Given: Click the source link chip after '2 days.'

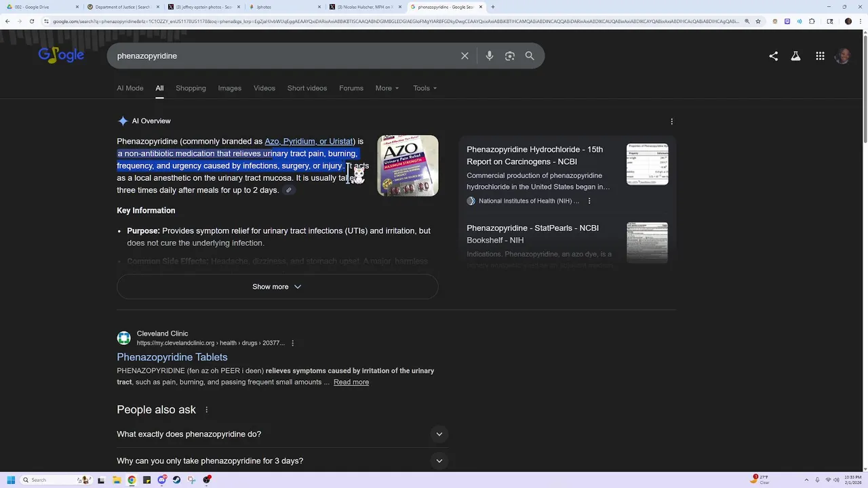Looking at the screenshot, I should click(289, 190).
